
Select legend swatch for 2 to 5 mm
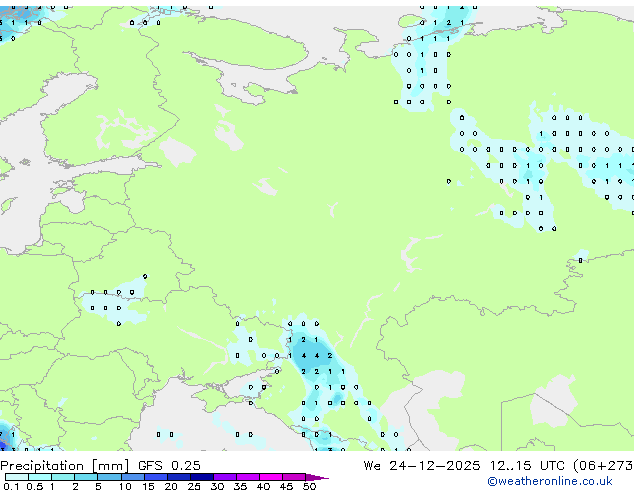click(86, 477)
